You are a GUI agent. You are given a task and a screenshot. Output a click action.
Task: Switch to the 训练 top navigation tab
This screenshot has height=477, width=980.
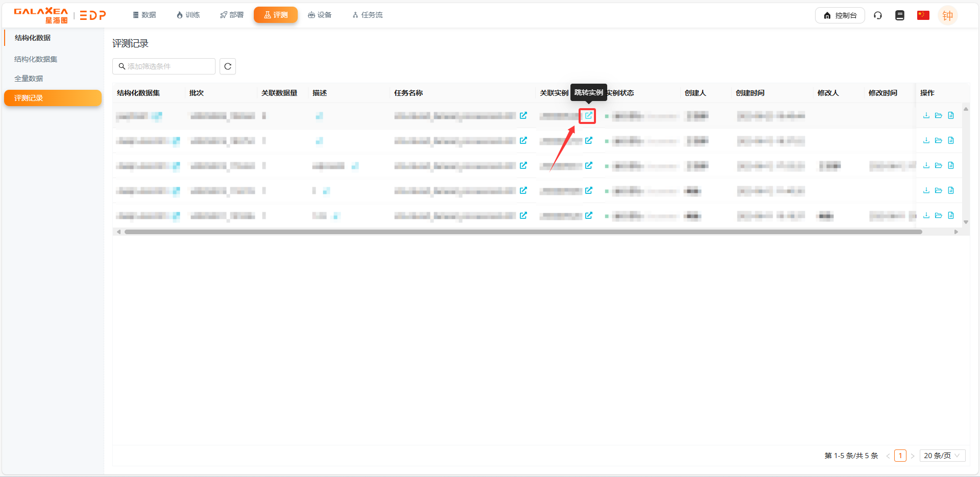tap(188, 15)
